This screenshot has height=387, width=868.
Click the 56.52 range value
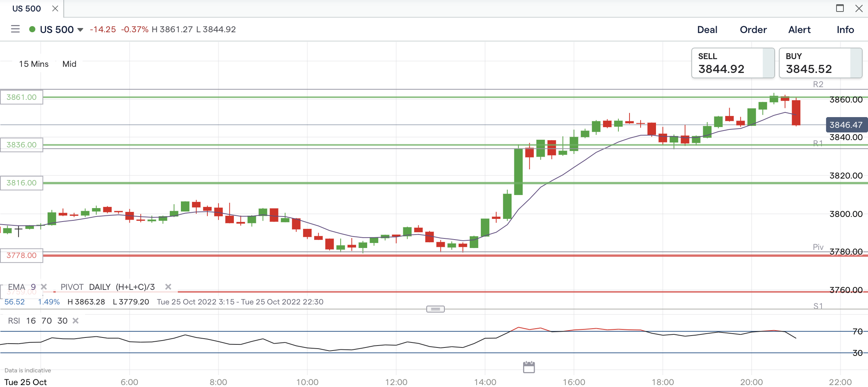point(15,302)
